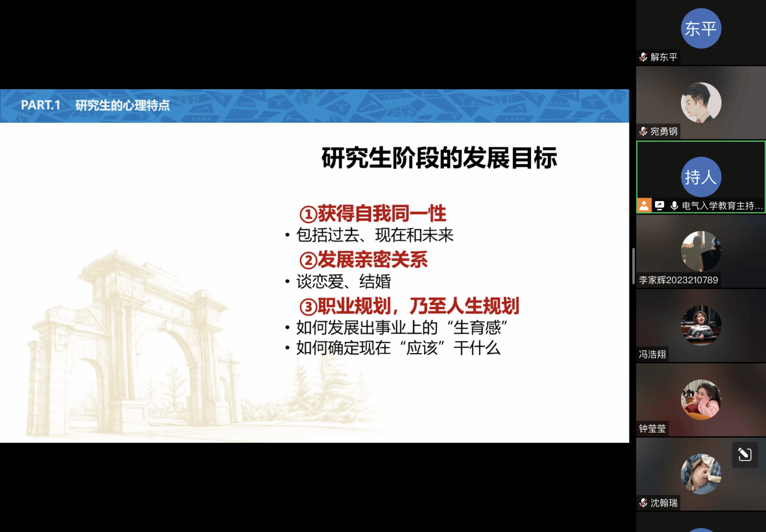The height and width of the screenshot is (532, 766).
Task: Select 宛勇钢's illustrated portrait avatar
Action: [701, 103]
